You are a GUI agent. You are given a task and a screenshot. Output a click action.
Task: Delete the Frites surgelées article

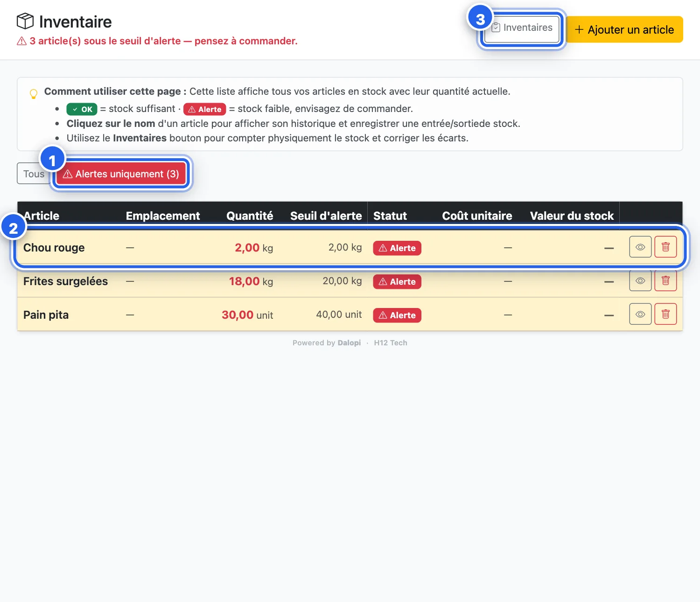click(x=665, y=280)
